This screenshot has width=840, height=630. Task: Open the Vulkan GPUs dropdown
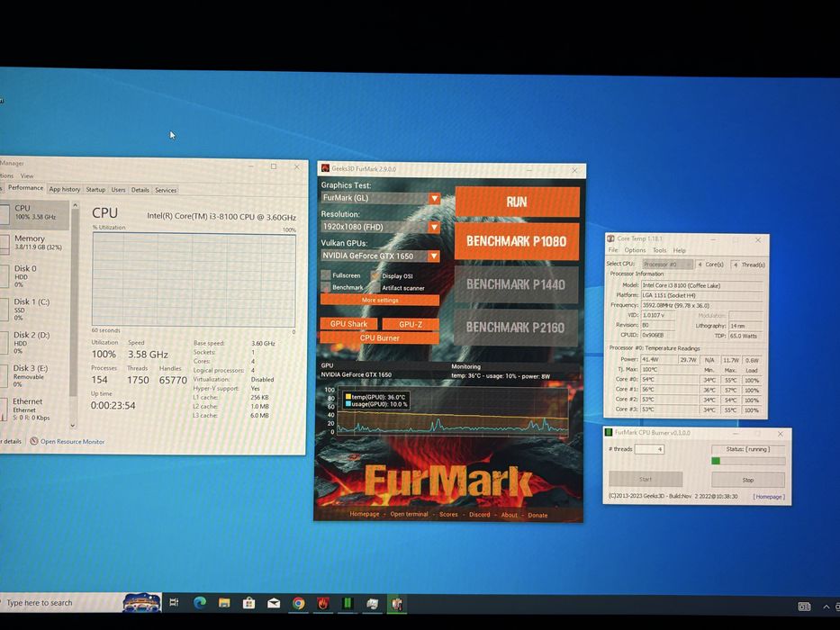[x=380, y=256]
